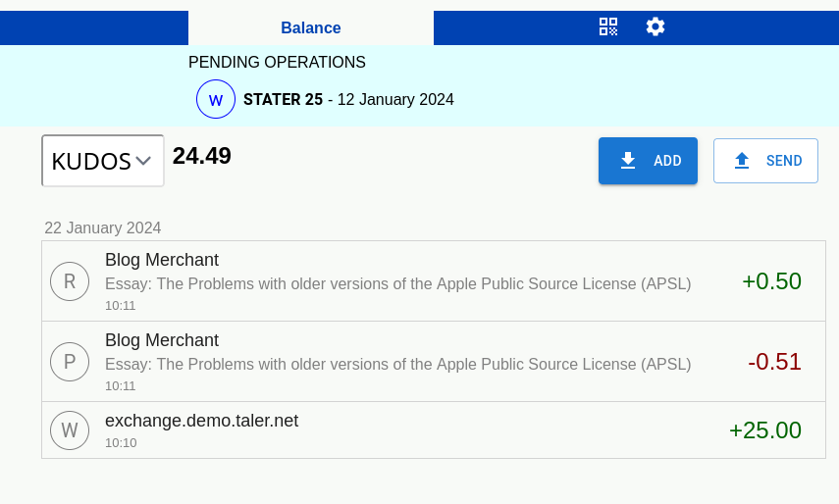Click the PENDING OPERATIONS heading
839x504 pixels.
pyautogui.click(x=277, y=63)
